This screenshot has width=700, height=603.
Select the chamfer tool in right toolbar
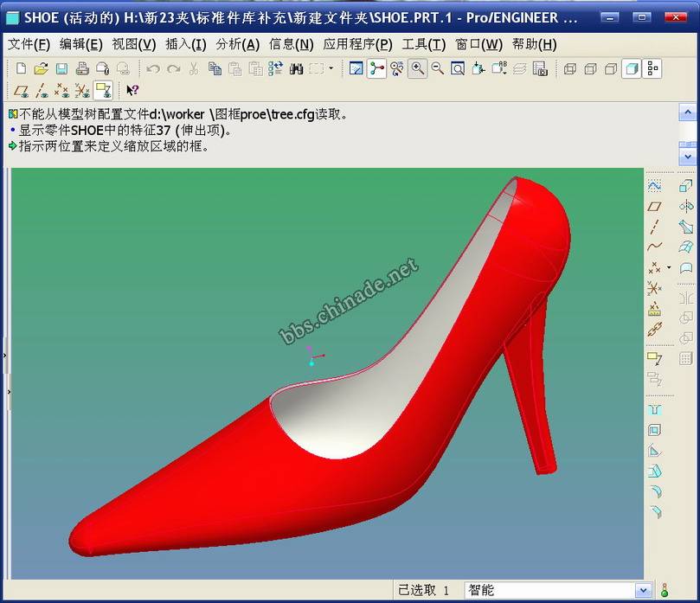coord(654,512)
